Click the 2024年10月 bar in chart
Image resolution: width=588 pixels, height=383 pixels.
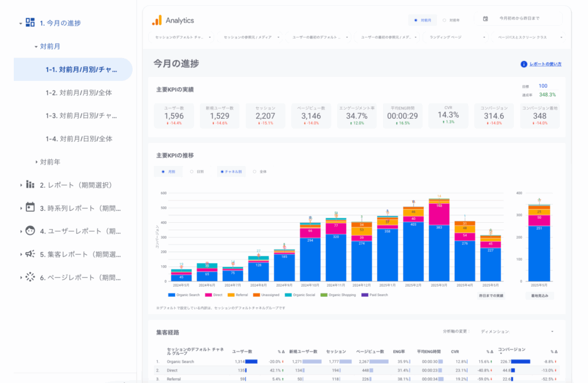pyautogui.click(x=310, y=252)
